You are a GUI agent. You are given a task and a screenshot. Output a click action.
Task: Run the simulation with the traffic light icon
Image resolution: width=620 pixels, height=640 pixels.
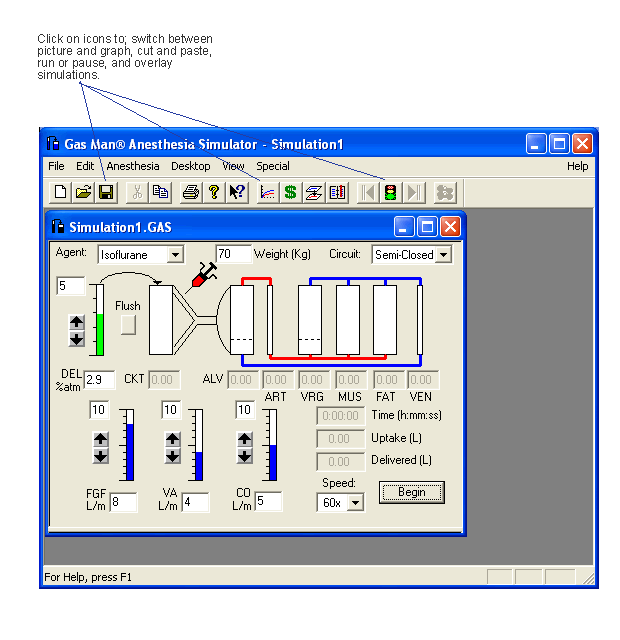391,192
